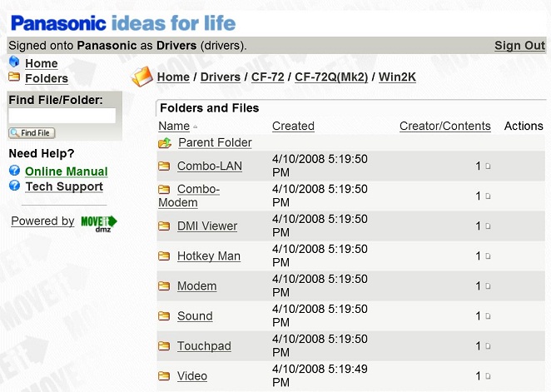Click the MOVEit dmz logo
This screenshot has height=392, width=551.
click(99, 223)
